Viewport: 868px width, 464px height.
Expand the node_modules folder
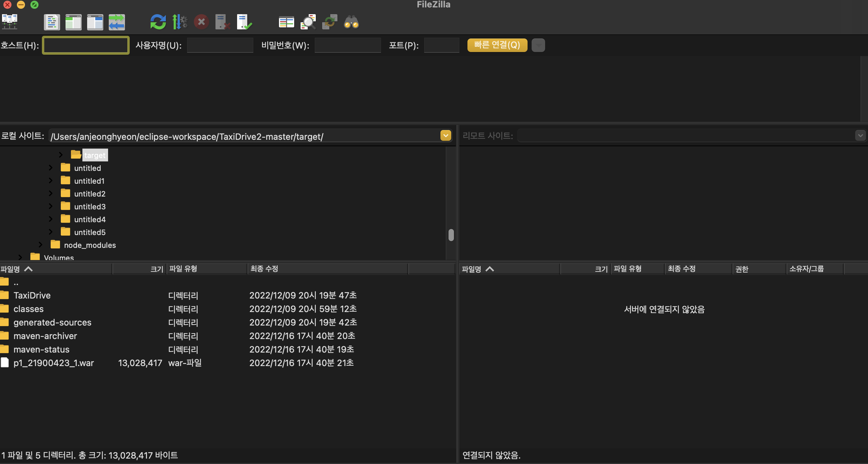pyautogui.click(x=41, y=245)
